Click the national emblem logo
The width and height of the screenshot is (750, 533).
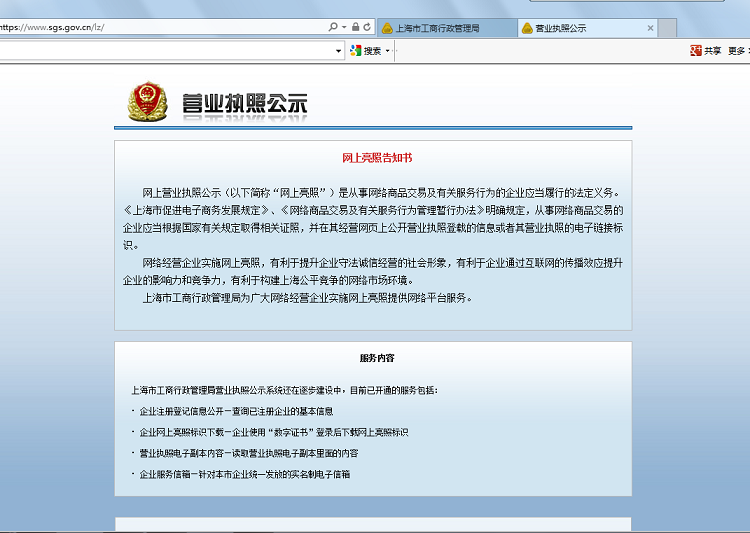pyautogui.click(x=148, y=101)
